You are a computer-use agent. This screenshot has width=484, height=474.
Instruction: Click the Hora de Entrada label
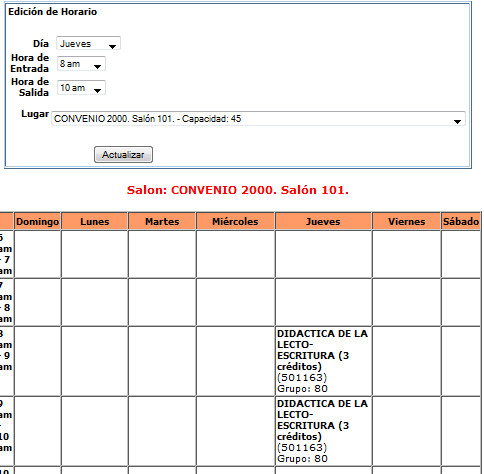tap(30, 63)
